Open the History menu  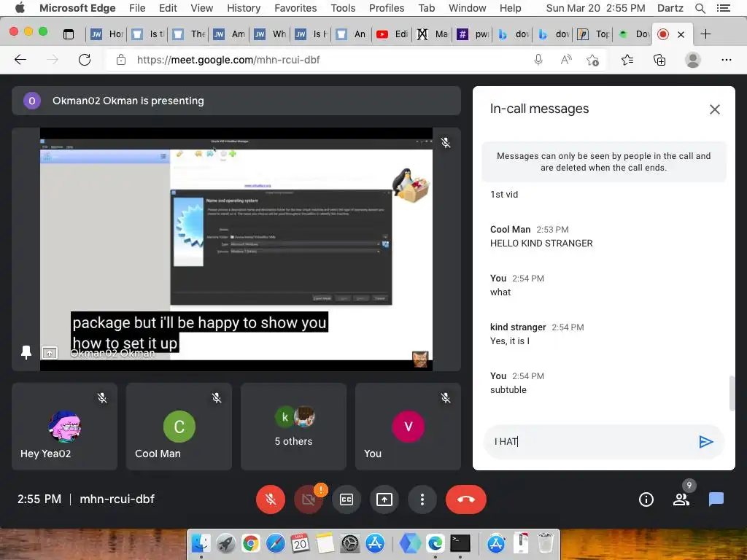244,8
